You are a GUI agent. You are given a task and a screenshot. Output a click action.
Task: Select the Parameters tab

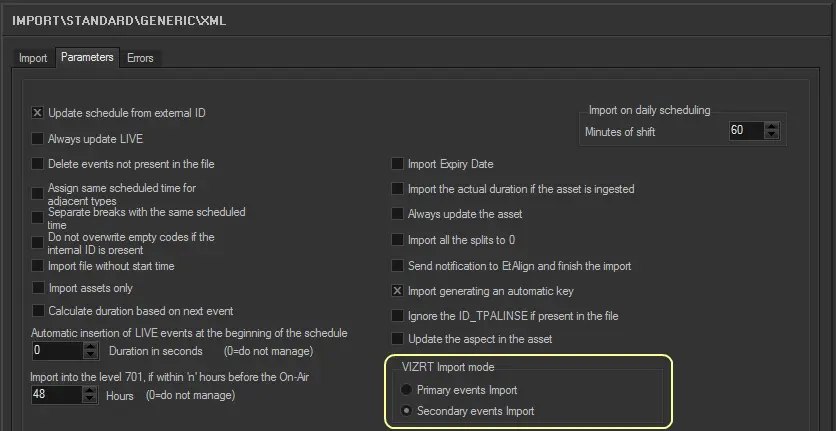[87, 58]
